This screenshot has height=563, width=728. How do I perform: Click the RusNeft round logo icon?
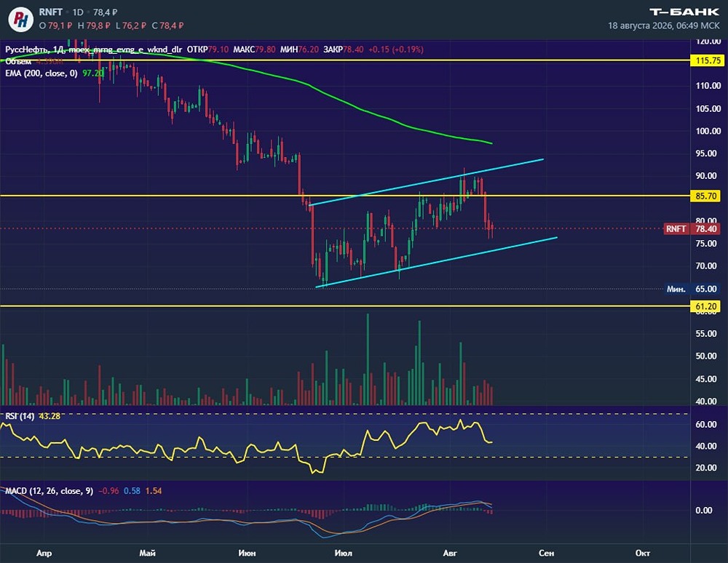tap(20, 20)
